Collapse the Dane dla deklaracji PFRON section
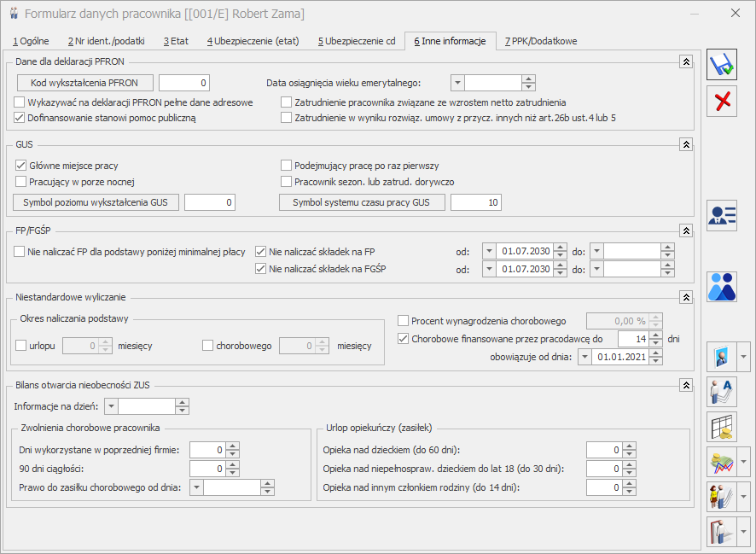The width and height of the screenshot is (756, 554). click(x=686, y=61)
